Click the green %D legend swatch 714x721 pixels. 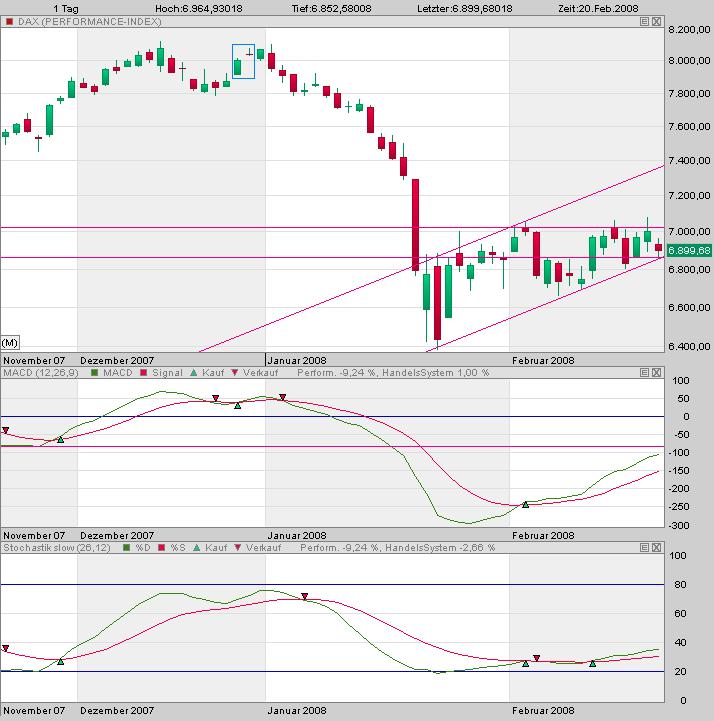(x=127, y=548)
